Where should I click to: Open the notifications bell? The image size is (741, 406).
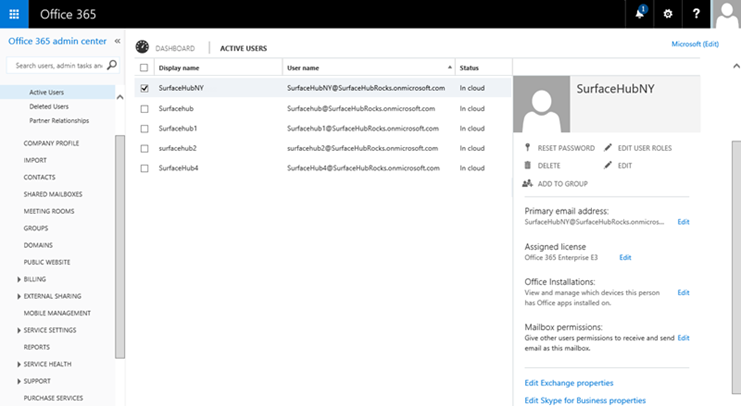click(639, 14)
